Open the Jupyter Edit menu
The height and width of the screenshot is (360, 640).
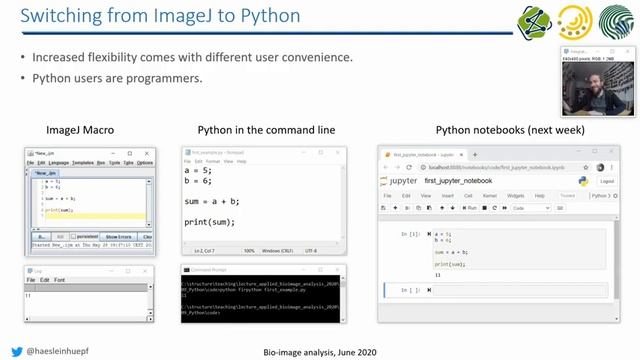(406, 196)
